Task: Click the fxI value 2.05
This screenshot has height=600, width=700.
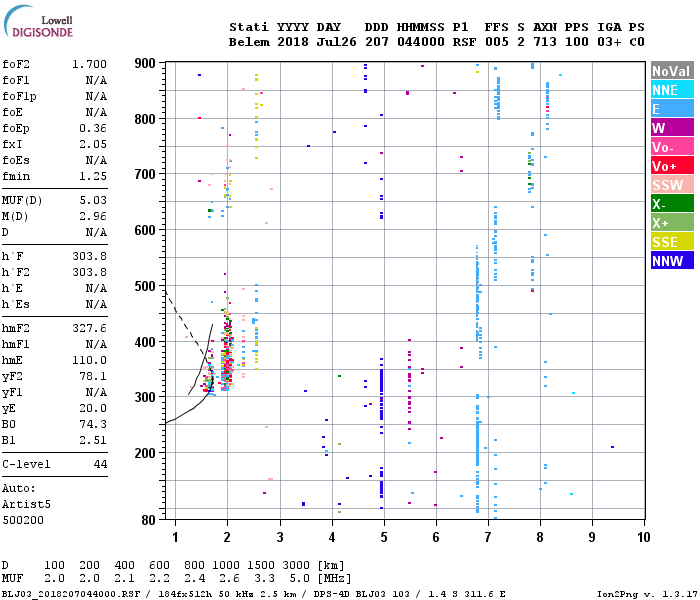Action: coord(93,145)
